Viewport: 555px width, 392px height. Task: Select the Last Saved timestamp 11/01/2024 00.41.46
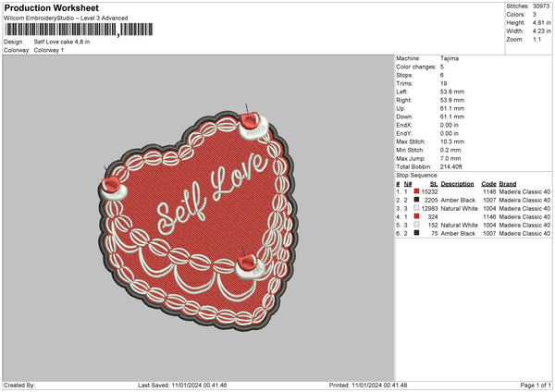pyautogui.click(x=199, y=385)
